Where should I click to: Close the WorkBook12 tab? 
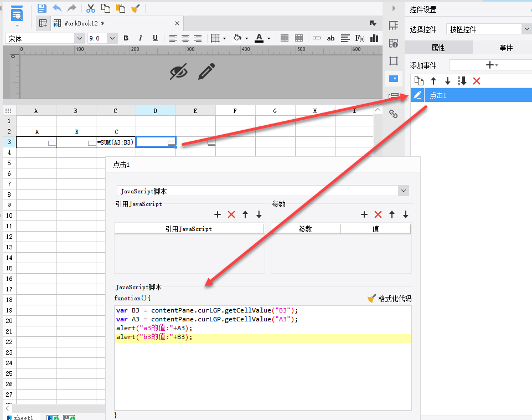tap(177, 23)
